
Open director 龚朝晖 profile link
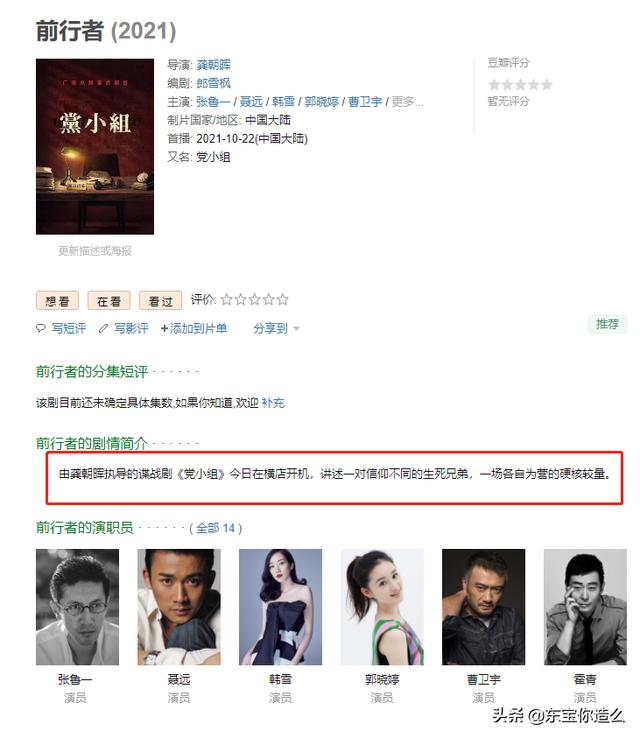tap(214, 65)
